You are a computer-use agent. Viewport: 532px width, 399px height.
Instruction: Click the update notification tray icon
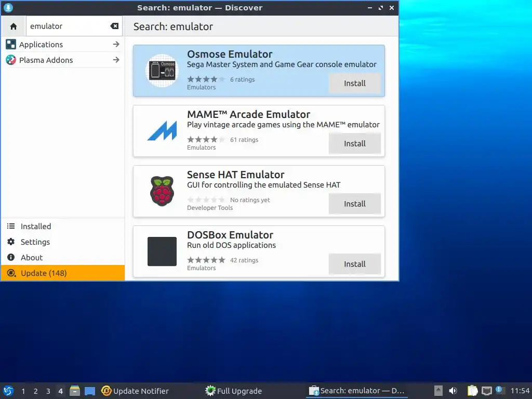[x=499, y=390]
